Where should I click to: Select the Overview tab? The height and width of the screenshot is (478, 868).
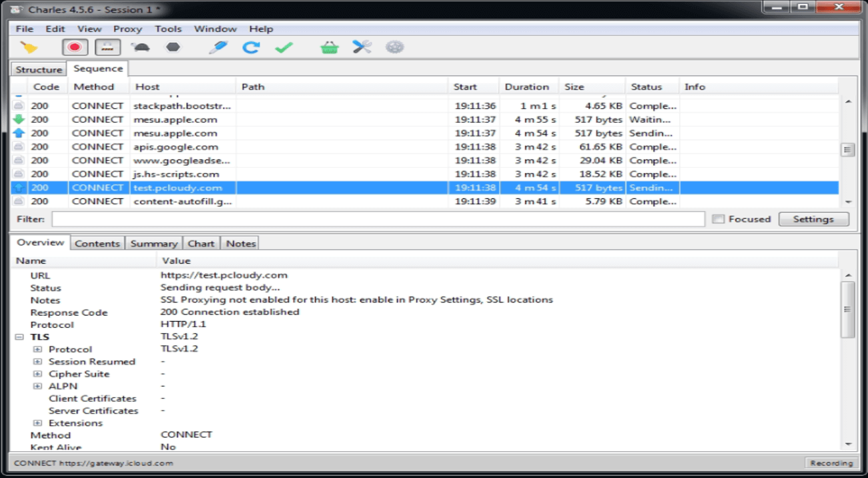click(x=40, y=242)
